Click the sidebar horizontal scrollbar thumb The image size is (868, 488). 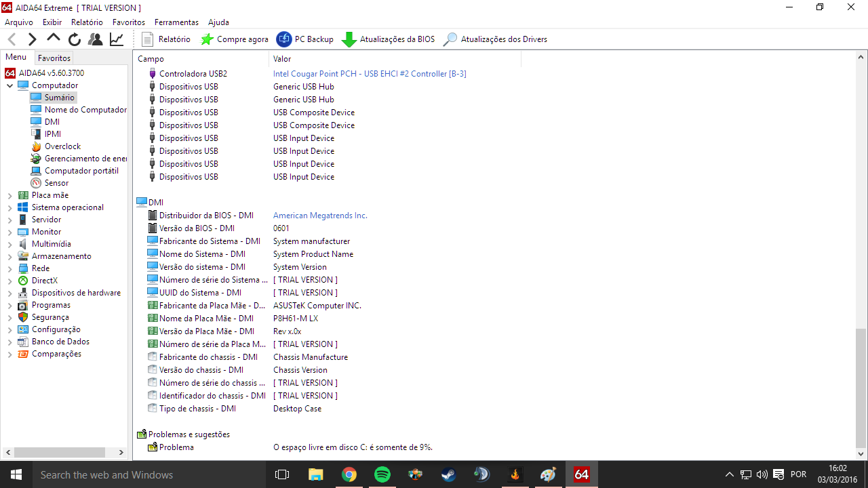click(60, 452)
